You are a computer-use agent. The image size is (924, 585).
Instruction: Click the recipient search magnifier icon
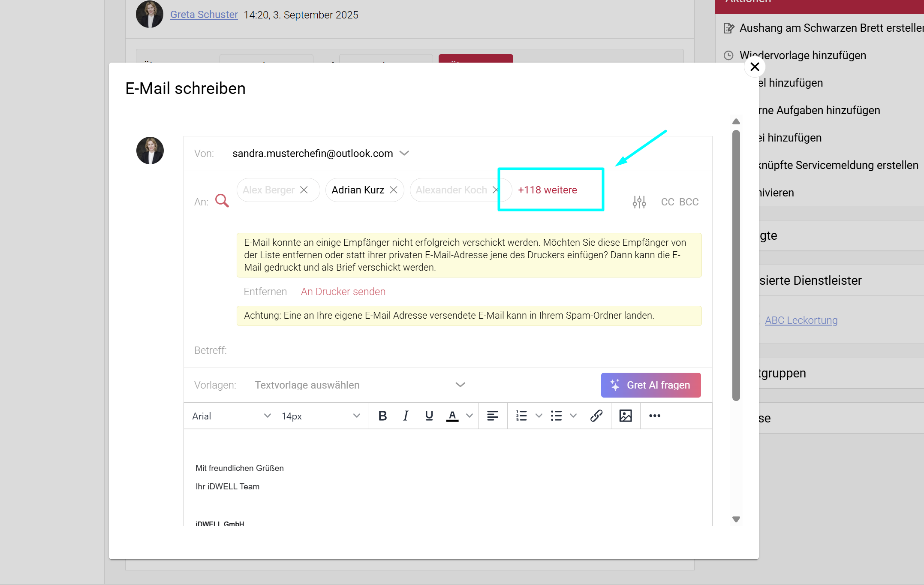222,201
